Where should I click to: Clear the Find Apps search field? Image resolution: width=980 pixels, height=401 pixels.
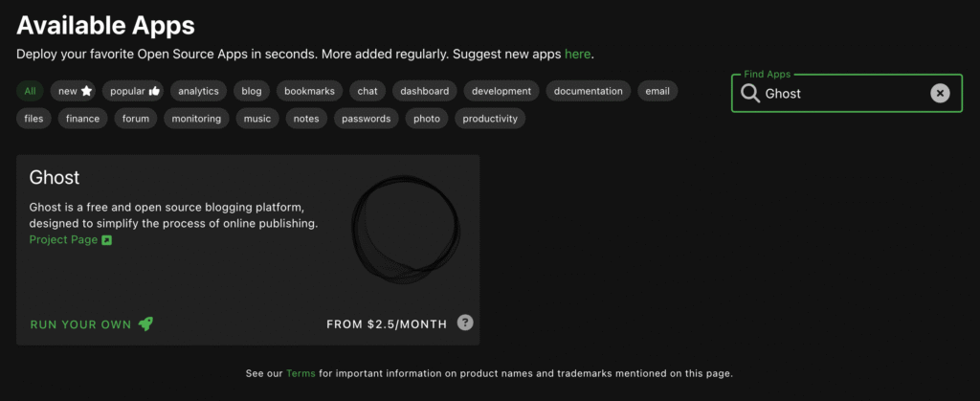(940, 94)
